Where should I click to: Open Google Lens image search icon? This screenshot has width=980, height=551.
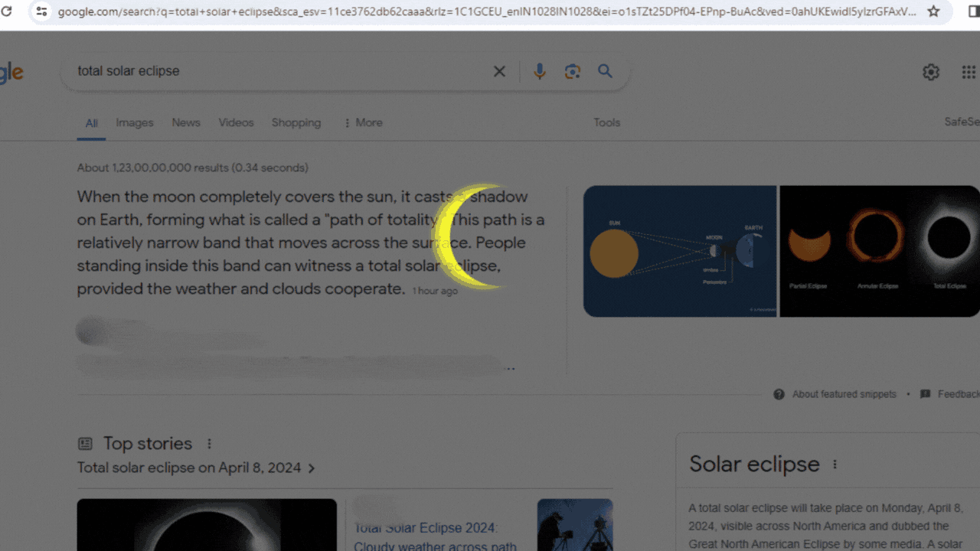(x=573, y=71)
